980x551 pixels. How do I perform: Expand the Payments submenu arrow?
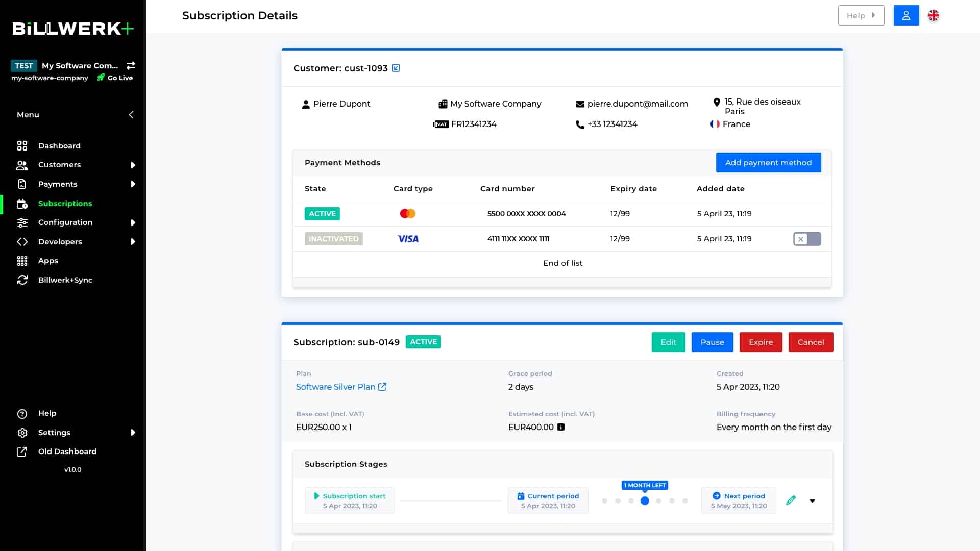pos(133,184)
